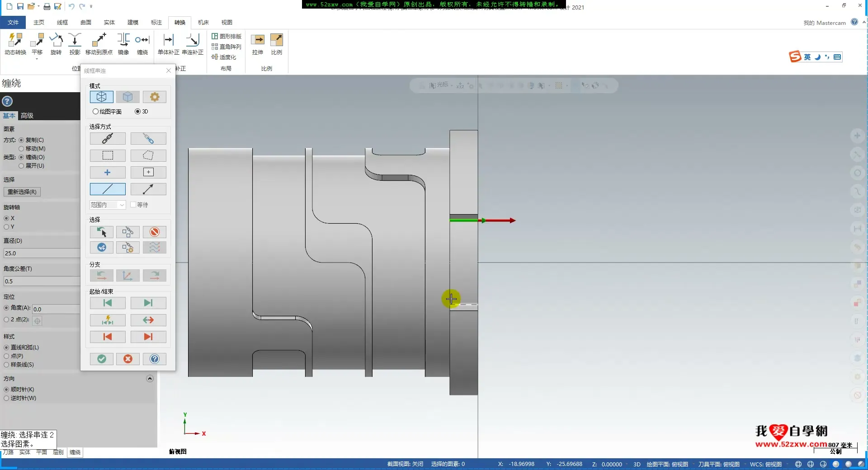Click the green checkmark OK button
The image size is (868, 470).
[102, 359]
